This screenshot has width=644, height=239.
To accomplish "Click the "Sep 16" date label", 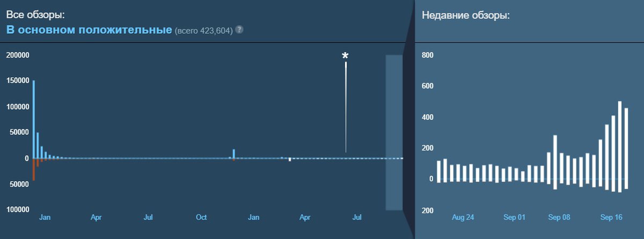I will pos(611,218).
